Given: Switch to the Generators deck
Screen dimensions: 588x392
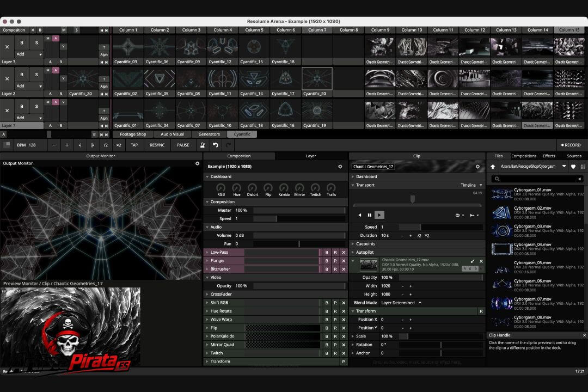Looking at the screenshot, I should pyautogui.click(x=209, y=134).
